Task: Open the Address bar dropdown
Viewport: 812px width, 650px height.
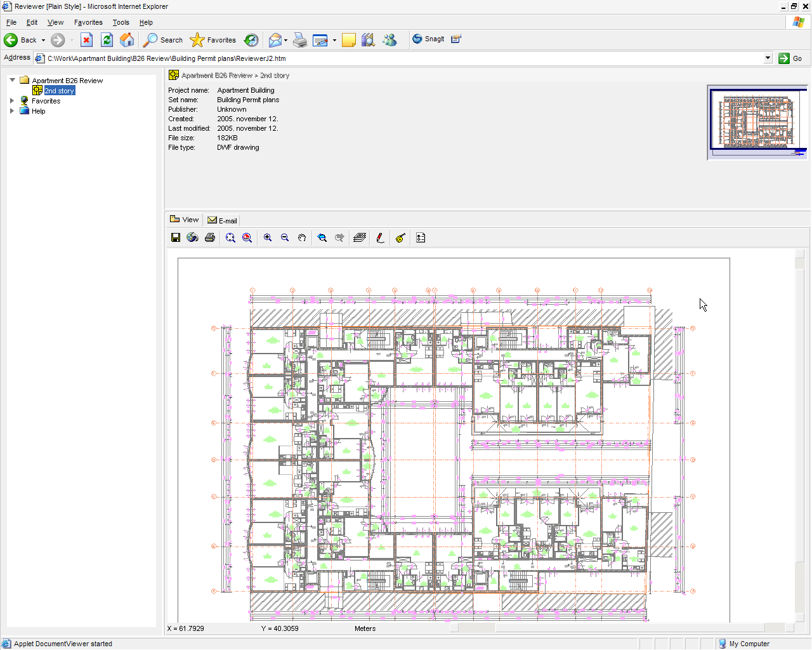Action: click(x=768, y=58)
